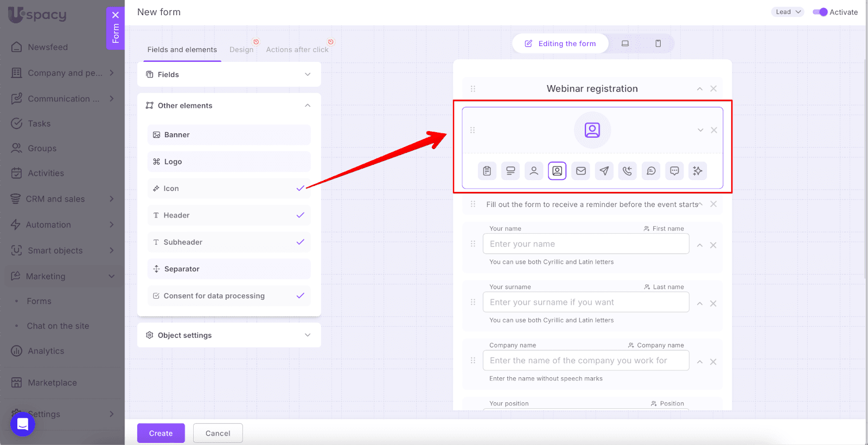The height and width of the screenshot is (445, 868).
Task: Choose the sparkle stars icon option
Action: pos(697,171)
